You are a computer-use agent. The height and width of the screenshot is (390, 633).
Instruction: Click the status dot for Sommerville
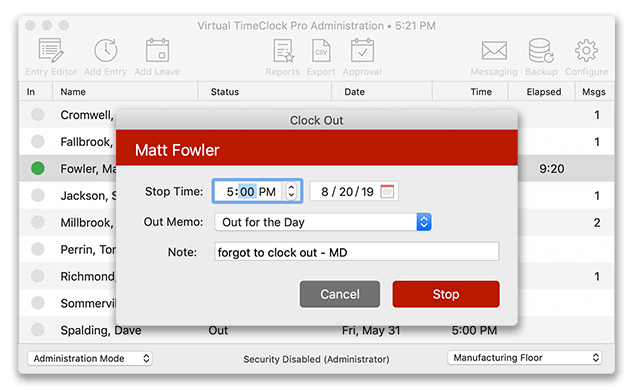point(38,303)
